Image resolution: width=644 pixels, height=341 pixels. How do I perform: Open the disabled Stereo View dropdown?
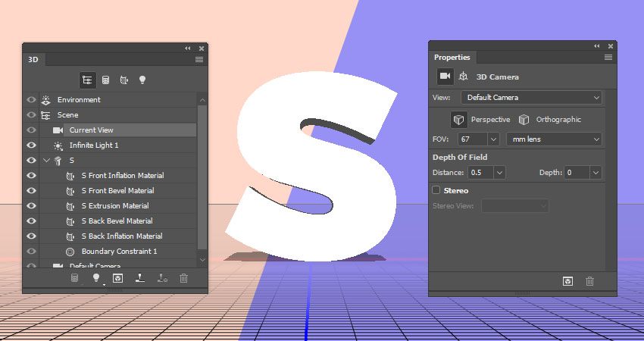pyautogui.click(x=515, y=206)
